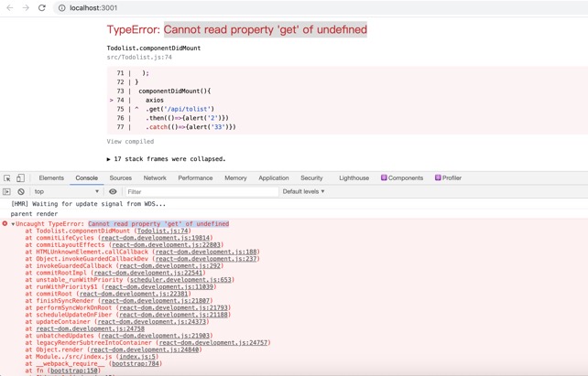Go back using the browser back arrow
The image size is (588, 376).
[x=10, y=8]
